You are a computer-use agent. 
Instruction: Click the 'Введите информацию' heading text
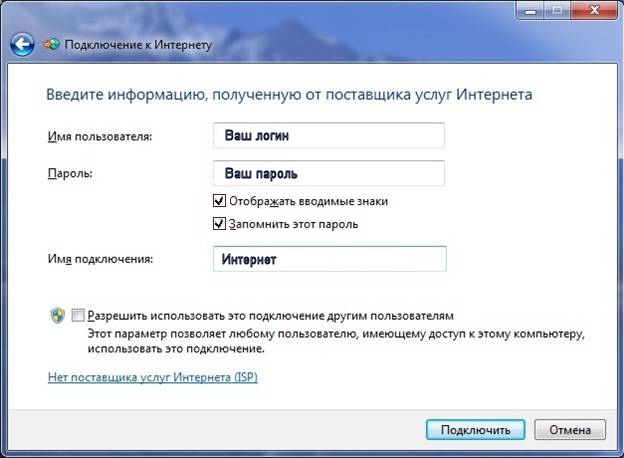click(x=289, y=95)
